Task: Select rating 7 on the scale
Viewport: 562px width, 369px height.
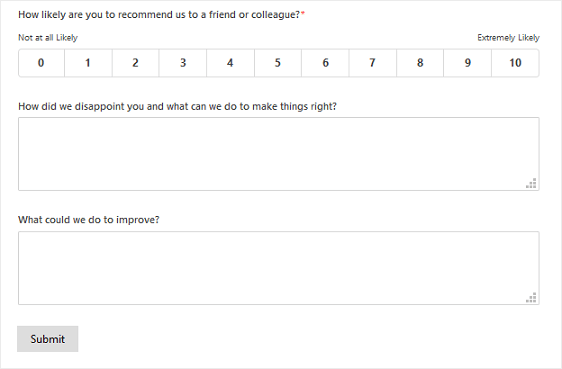Action: tap(373, 63)
